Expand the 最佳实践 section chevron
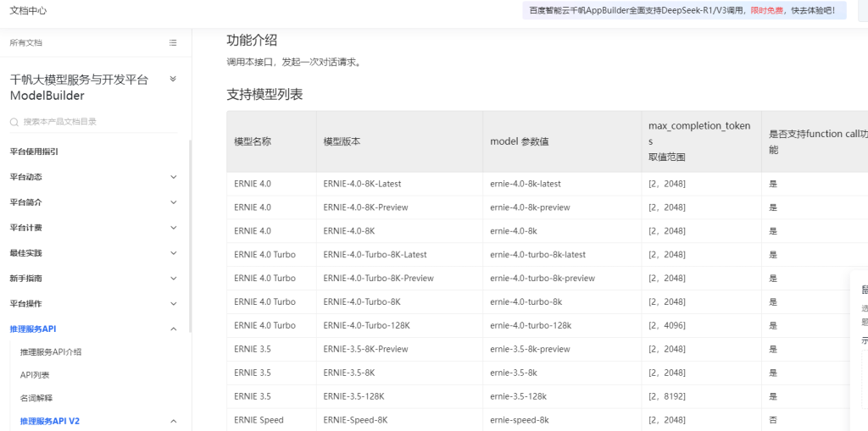This screenshot has height=431, width=868. pos(173,253)
